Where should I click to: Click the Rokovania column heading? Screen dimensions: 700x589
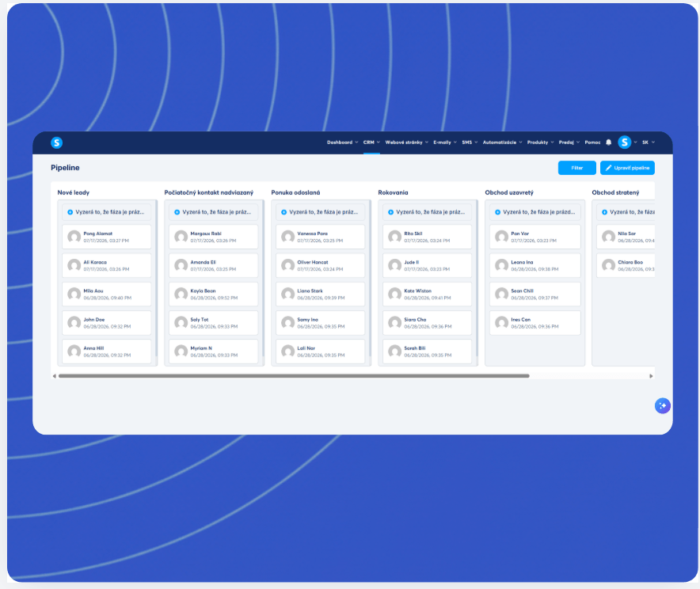click(393, 192)
